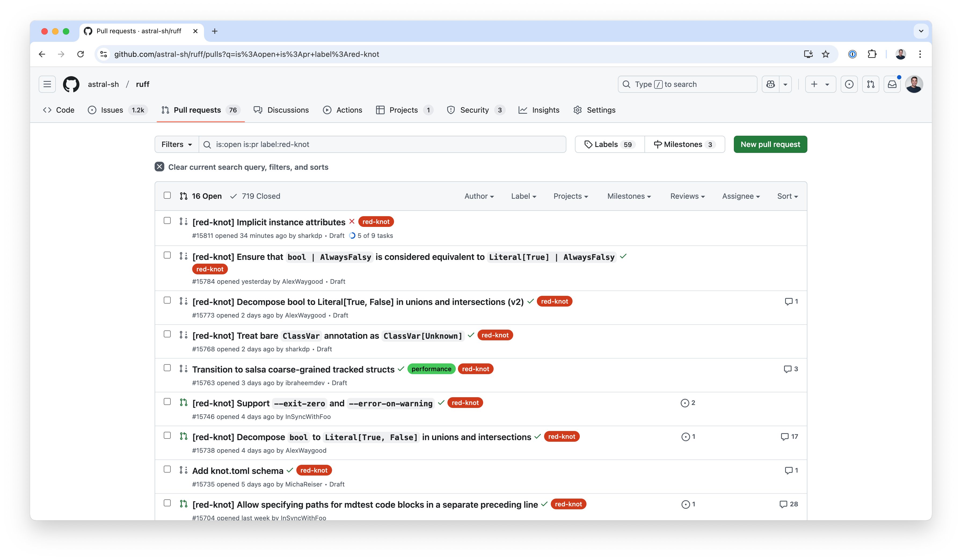The width and height of the screenshot is (962, 560).
Task: Select checkbox for Implicit instance attributes PR
Action: coord(167,220)
